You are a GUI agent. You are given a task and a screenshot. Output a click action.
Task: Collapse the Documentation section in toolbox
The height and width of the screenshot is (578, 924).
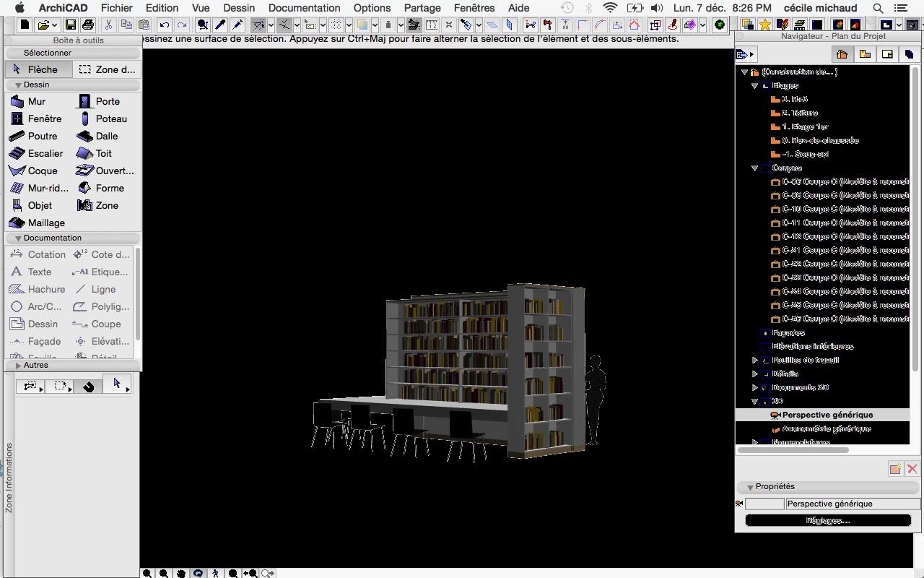click(18, 238)
